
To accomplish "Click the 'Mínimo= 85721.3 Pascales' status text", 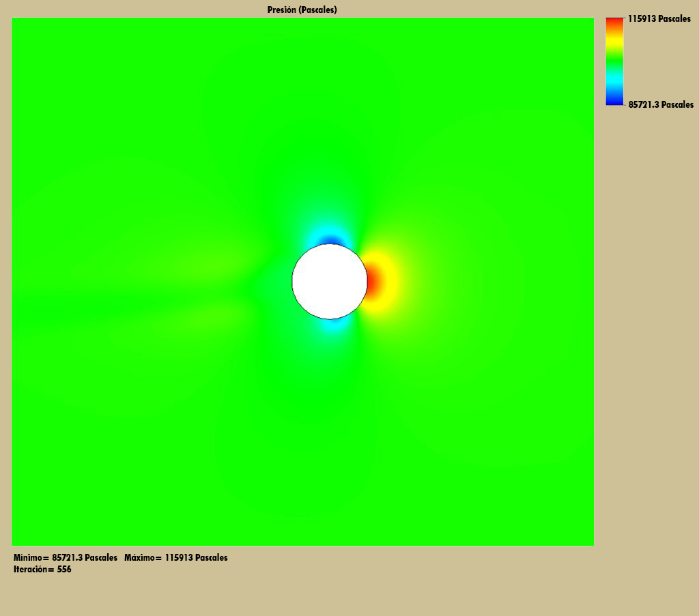I will [x=66, y=557].
